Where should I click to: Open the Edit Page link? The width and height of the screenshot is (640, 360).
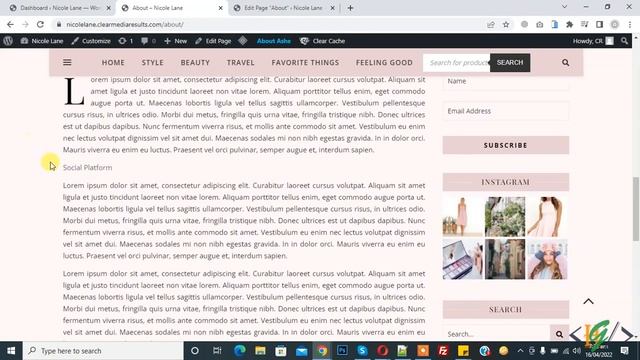213,41
